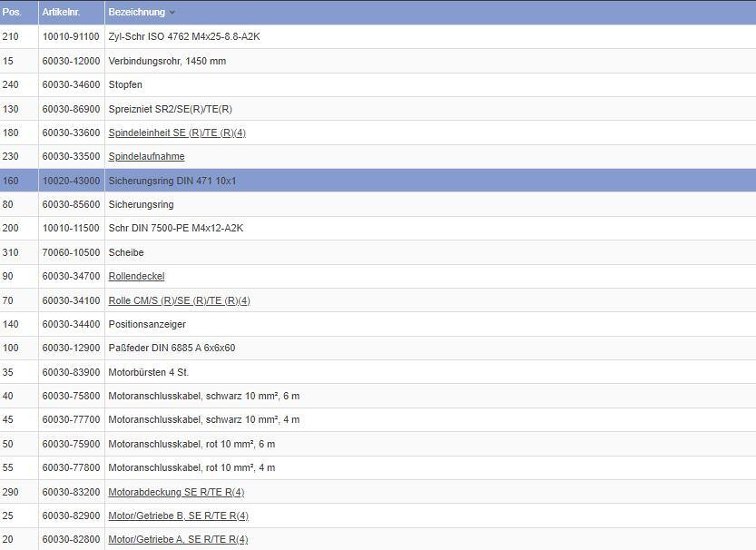Click article number 70060-10500 for Scheibe
Viewport: 756px width, 550px height.
[71, 252]
